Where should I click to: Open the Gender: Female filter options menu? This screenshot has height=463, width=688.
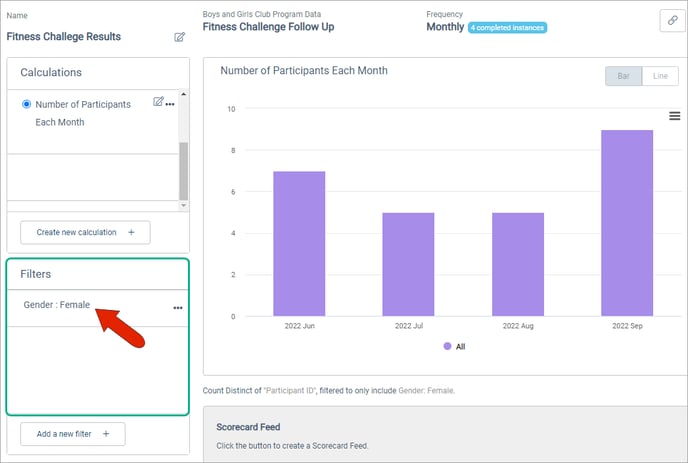(178, 307)
